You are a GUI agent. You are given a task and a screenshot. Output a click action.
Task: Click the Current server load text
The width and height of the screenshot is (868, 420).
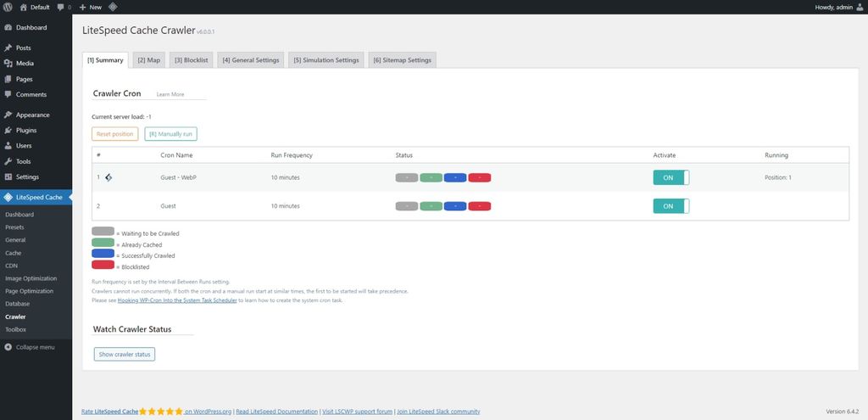[x=122, y=117]
